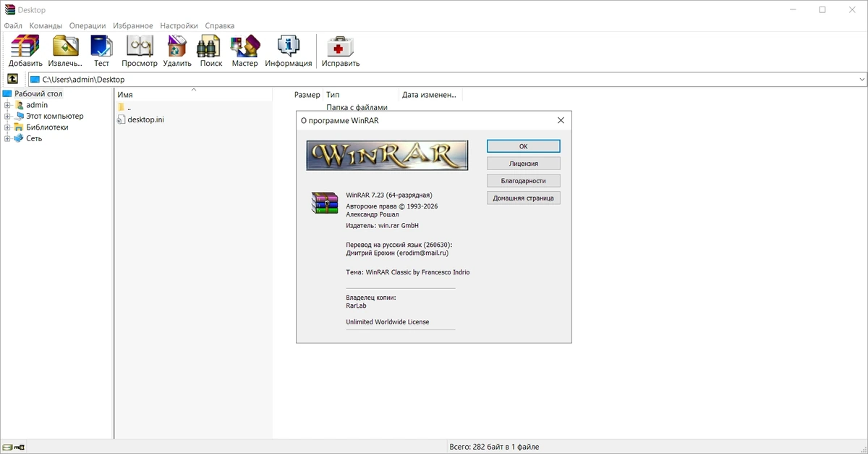Select the parent folder '..' entry
The width and height of the screenshot is (868, 454).
(124, 107)
